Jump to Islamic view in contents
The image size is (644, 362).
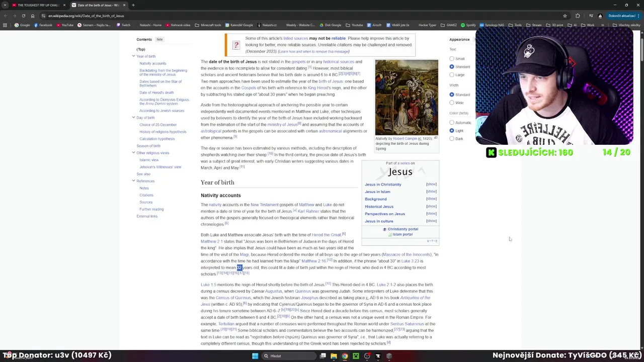pos(149,160)
